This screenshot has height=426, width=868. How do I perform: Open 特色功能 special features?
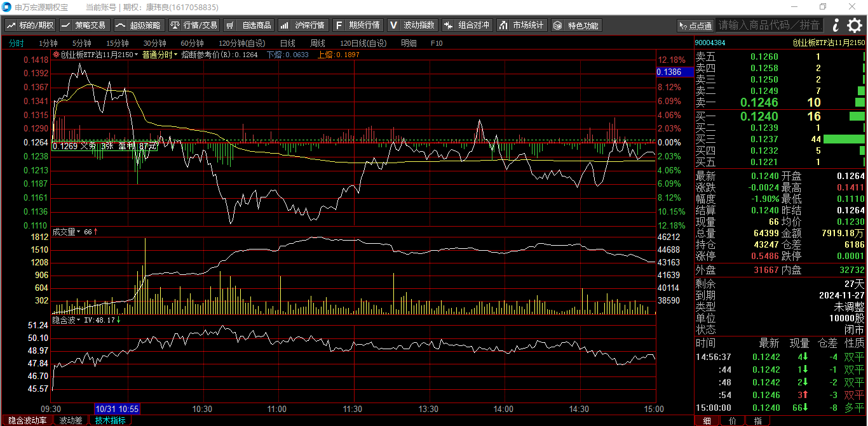(x=576, y=25)
